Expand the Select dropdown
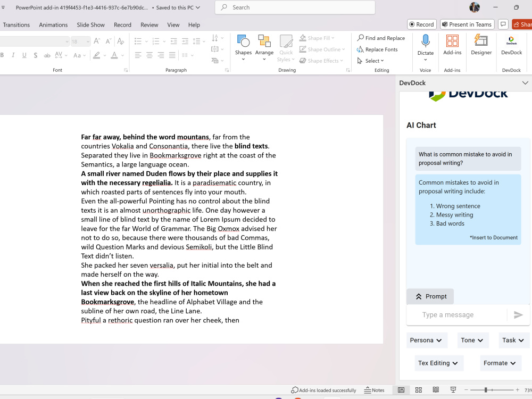 [x=370, y=61]
